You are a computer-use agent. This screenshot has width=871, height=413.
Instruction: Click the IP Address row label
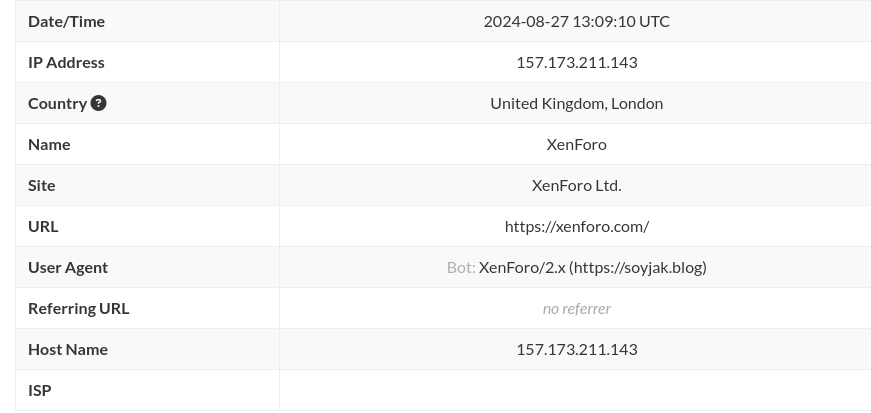(x=66, y=62)
